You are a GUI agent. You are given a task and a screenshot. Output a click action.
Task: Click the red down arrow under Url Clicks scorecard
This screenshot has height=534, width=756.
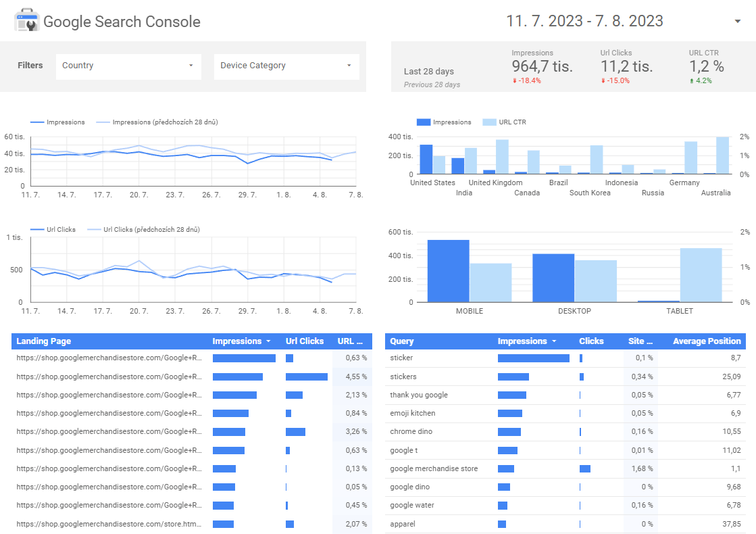click(x=603, y=80)
